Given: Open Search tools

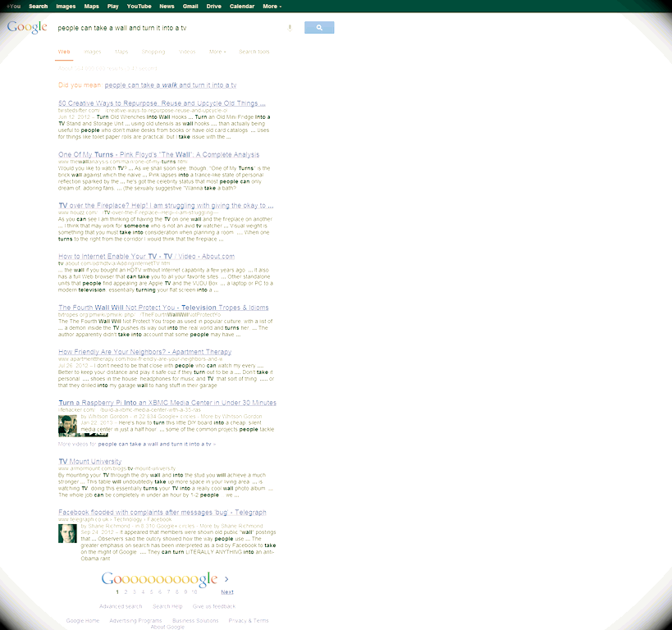Looking at the screenshot, I should 254,52.
